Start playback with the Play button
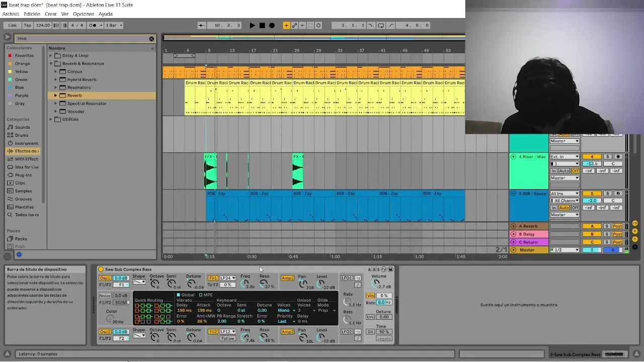 click(x=252, y=25)
